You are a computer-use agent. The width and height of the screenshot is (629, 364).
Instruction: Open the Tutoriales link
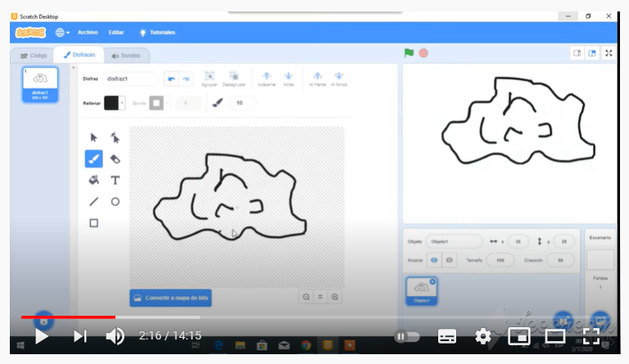coord(157,33)
